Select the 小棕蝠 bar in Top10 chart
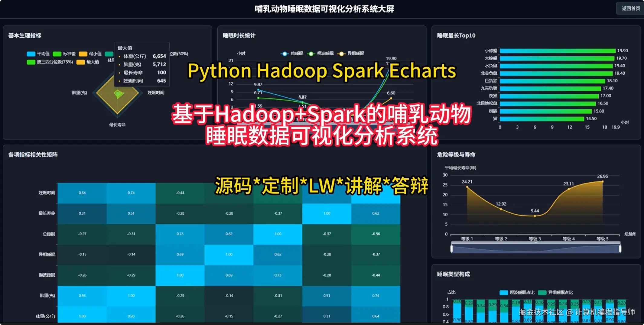Viewport: 644px width, 325px height. (x=558, y=51)
